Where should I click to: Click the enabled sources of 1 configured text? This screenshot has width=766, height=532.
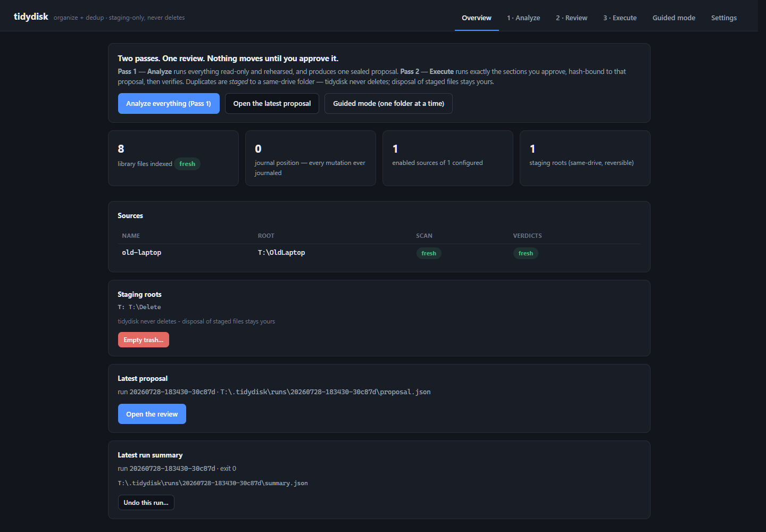coord(437,163)
